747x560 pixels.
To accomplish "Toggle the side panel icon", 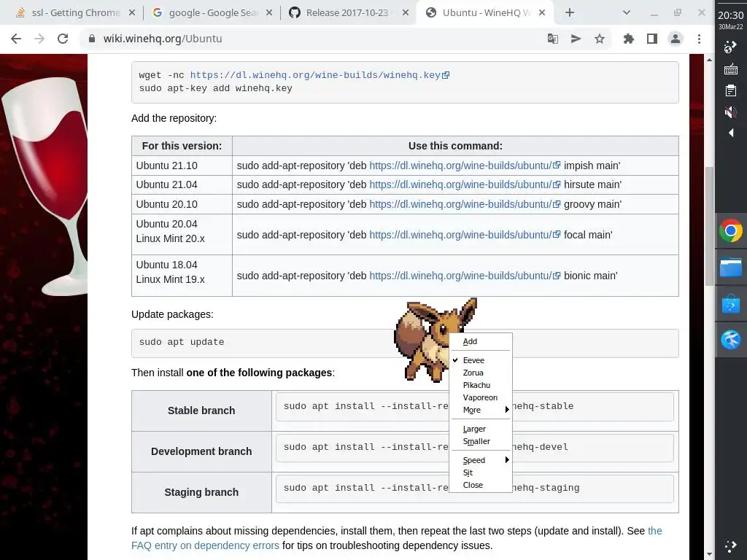I will (652, 39).
